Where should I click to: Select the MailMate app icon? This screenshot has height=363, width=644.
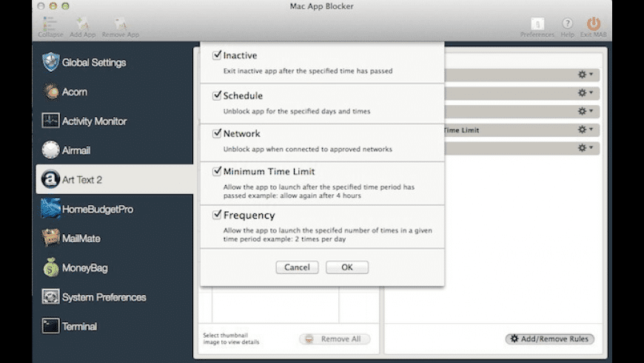50,238
